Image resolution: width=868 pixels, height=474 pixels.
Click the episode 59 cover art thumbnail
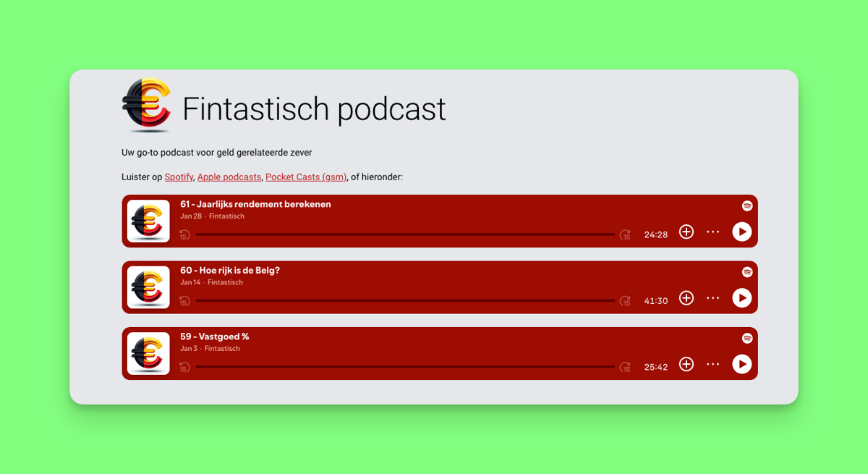pos(148,353)
